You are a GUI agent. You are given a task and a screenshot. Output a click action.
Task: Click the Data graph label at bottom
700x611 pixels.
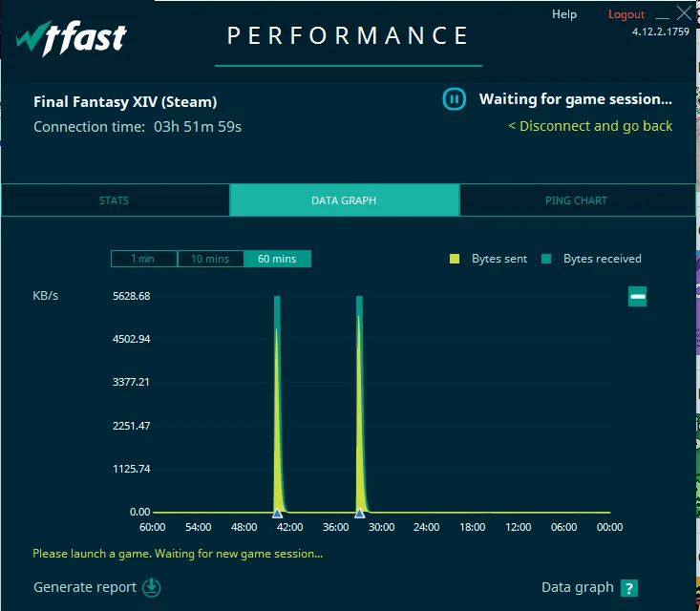tap(577, 587)
